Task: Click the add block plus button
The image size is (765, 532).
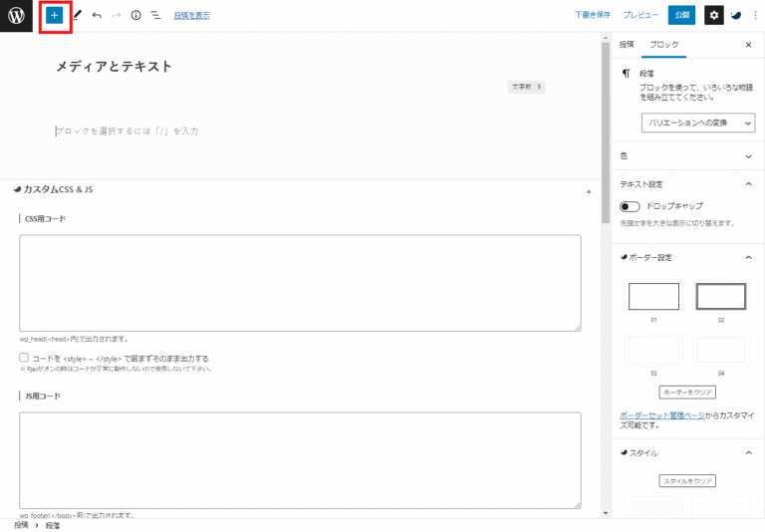Action: 55,15
